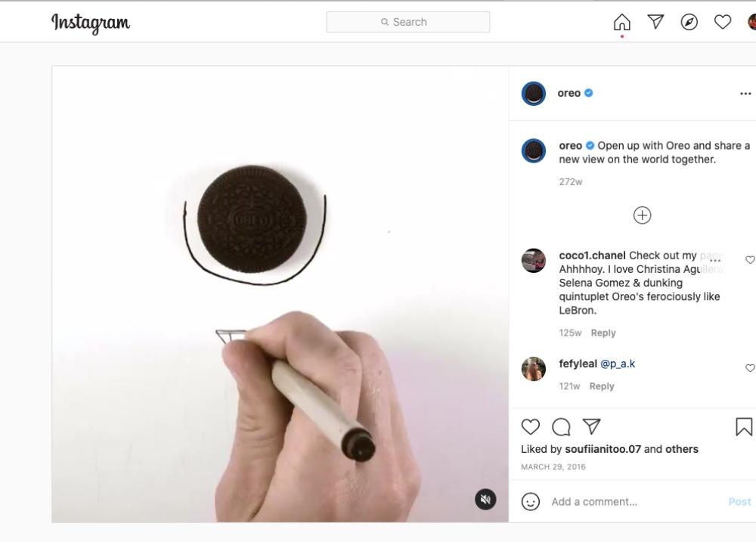
Task: Open emoji picker smiley icon
Action: click(x=531, y=501)
